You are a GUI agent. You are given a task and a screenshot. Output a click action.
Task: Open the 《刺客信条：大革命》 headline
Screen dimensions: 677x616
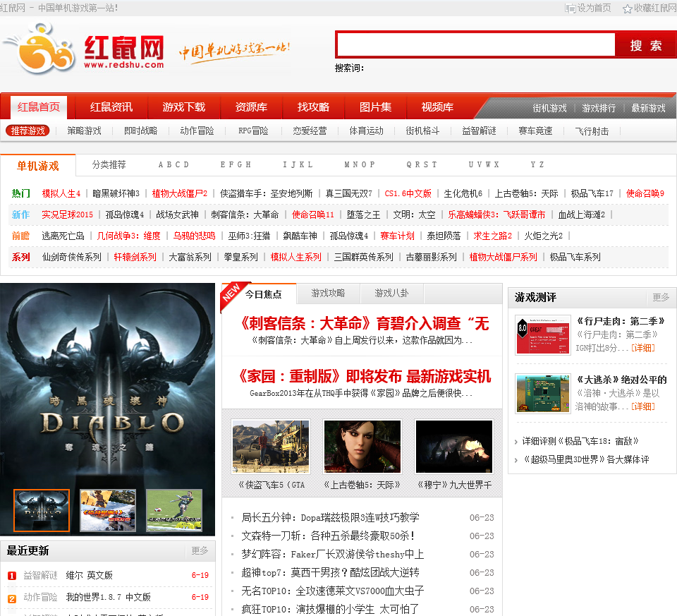[x=365, y=324]
